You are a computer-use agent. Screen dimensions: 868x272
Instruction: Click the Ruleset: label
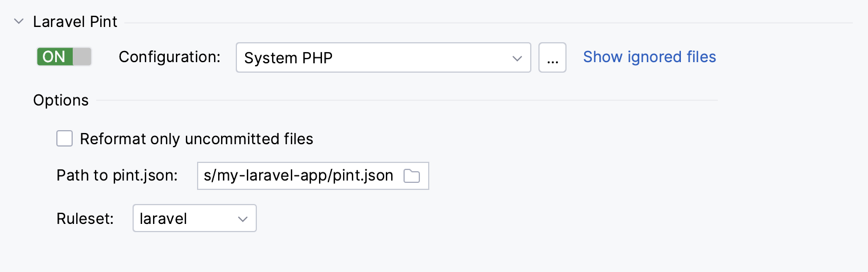85,219
